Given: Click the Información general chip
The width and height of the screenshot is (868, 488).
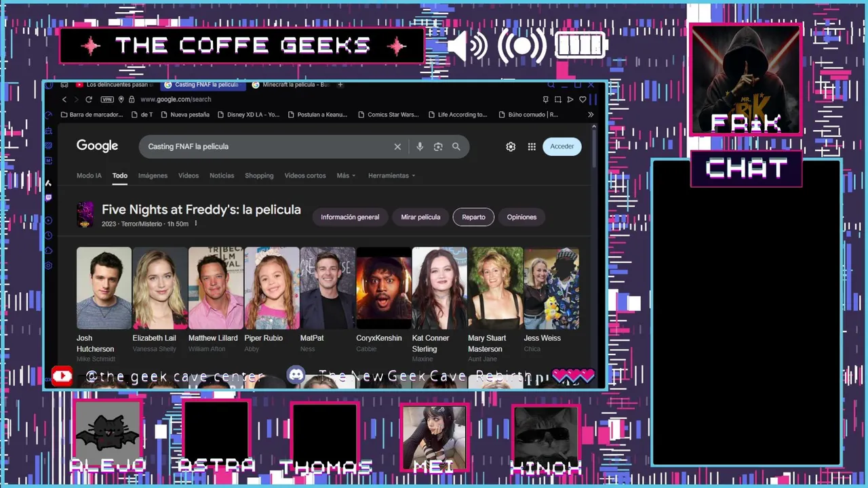Looking at the screenshot, I should (x=350, y=217).
